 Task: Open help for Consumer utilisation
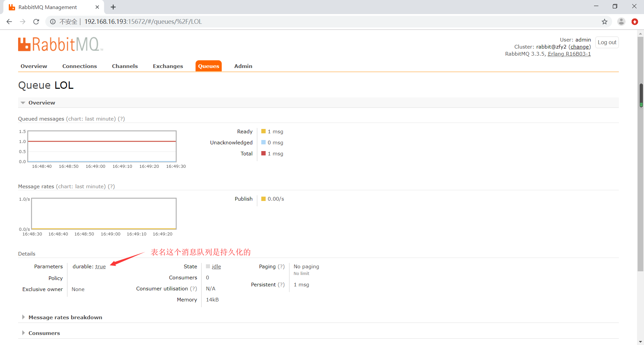pyautogui.click(x=194, y=289)
